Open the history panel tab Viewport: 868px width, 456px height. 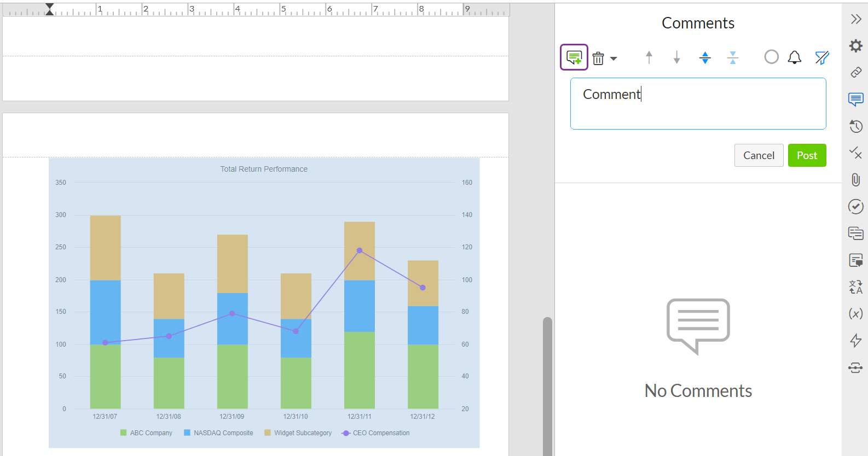[x=856, y=126]
